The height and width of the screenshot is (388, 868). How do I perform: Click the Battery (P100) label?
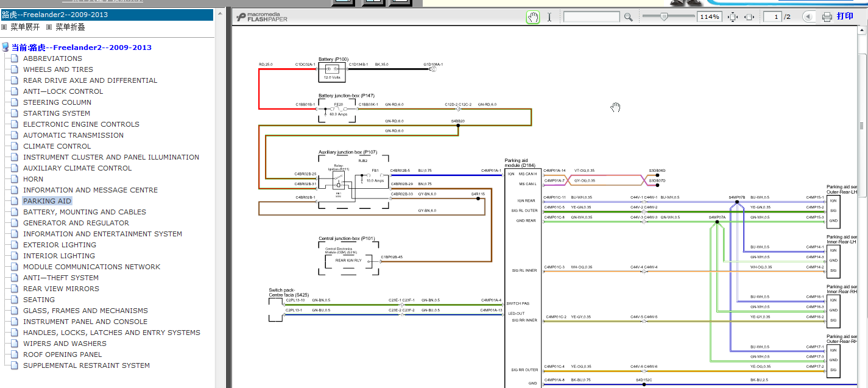(x=334, y=59)
